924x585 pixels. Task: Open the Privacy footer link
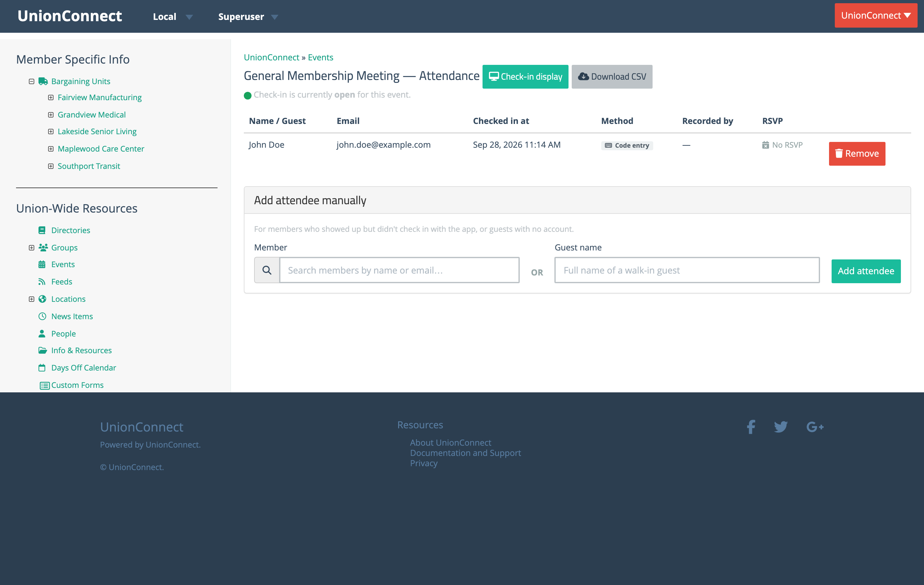coord(423,463)
